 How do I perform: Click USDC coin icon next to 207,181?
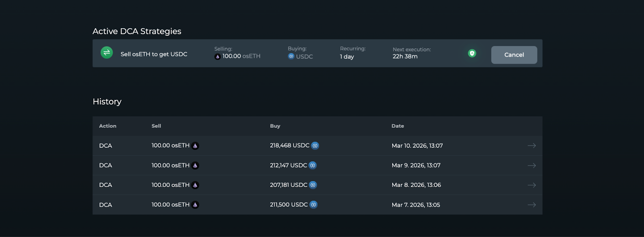pyautogui.click(x=313, y=185)
